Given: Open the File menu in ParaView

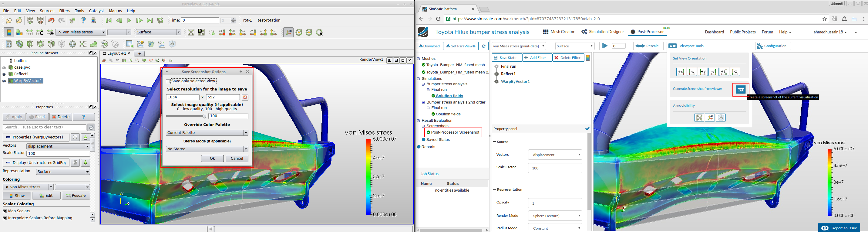Looking at the screenshot, I should click(6, 11).
